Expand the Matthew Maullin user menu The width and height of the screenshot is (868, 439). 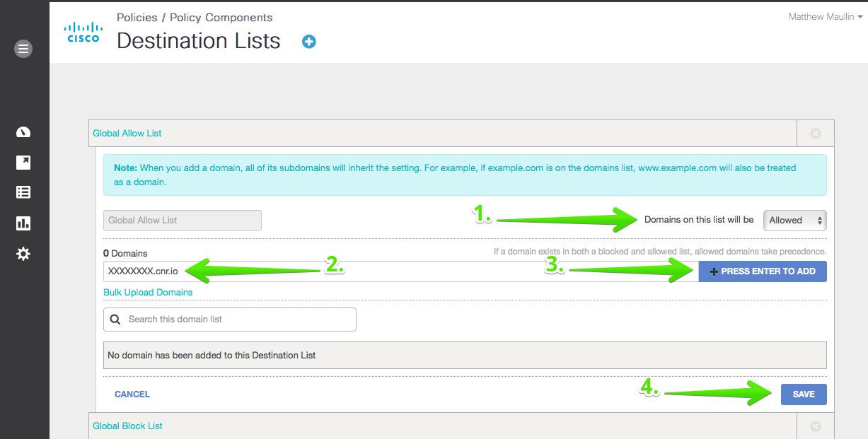coord(825,17)
